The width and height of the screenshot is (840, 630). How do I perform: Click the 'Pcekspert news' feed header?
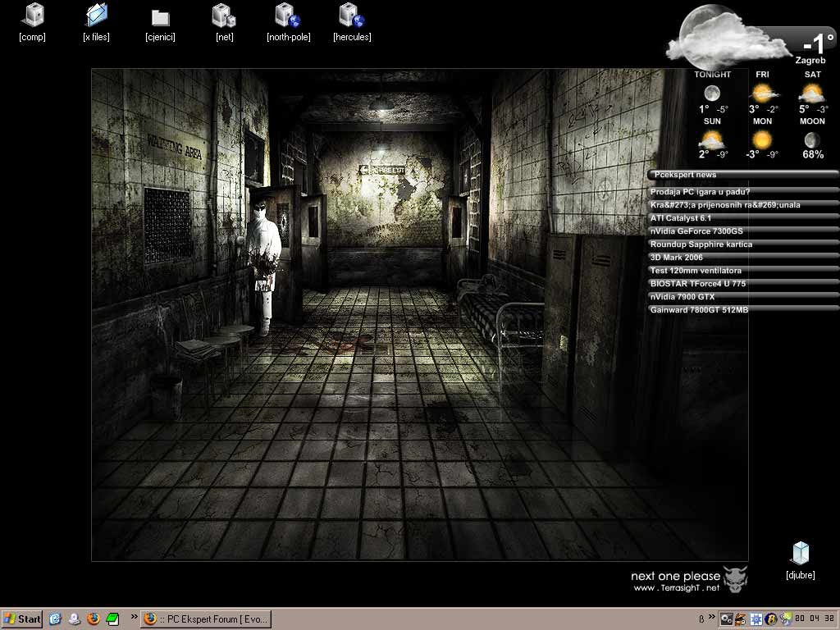[x=686, y=175]
